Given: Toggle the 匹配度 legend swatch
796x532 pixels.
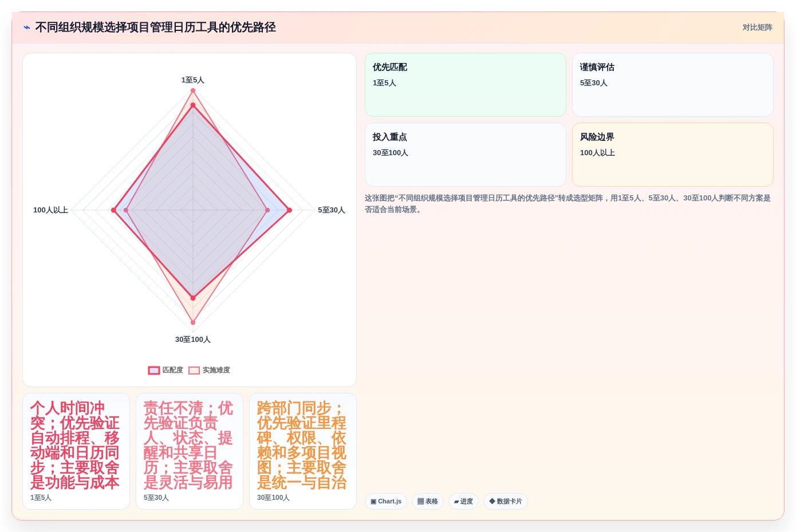Looking at the screenshot, I should [x=154, y=371].
